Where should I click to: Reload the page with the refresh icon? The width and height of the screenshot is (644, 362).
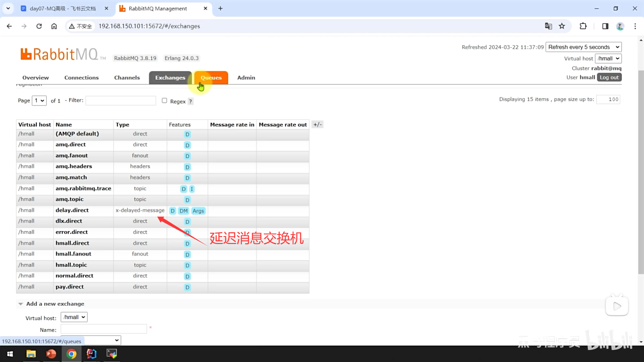[x=39, y=26]
